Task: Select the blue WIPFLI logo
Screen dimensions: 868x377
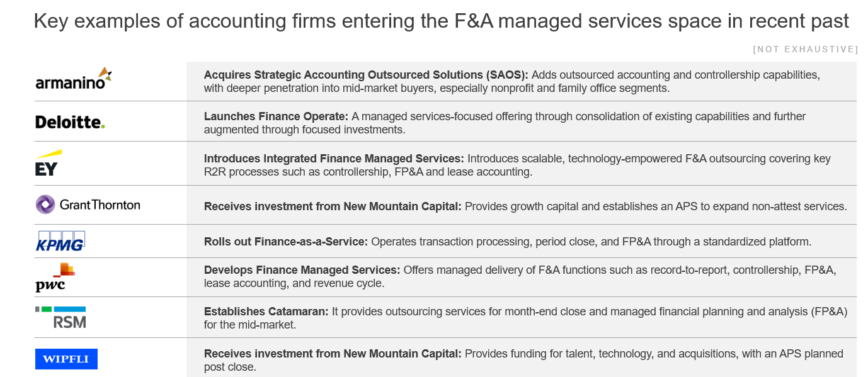Action: pos(66,359)
